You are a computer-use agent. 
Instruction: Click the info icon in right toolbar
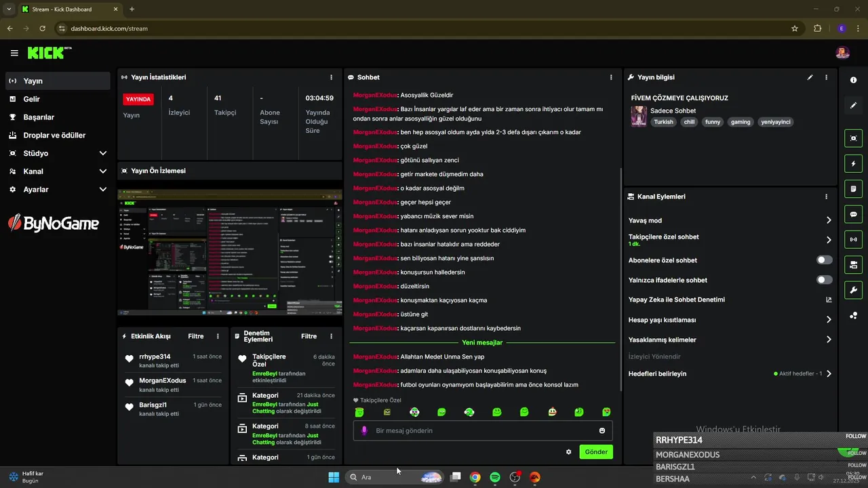coord(853,80)
